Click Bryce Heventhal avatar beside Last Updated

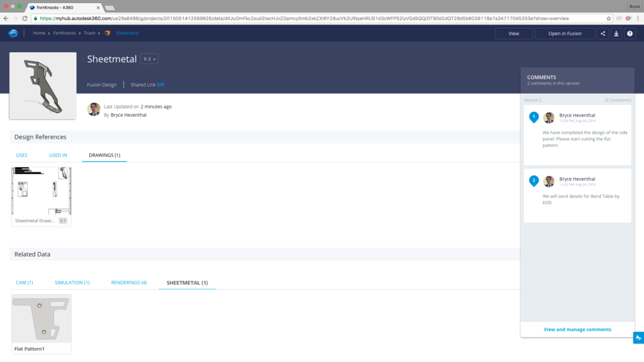pyautogui.click(x=94, y=109)
